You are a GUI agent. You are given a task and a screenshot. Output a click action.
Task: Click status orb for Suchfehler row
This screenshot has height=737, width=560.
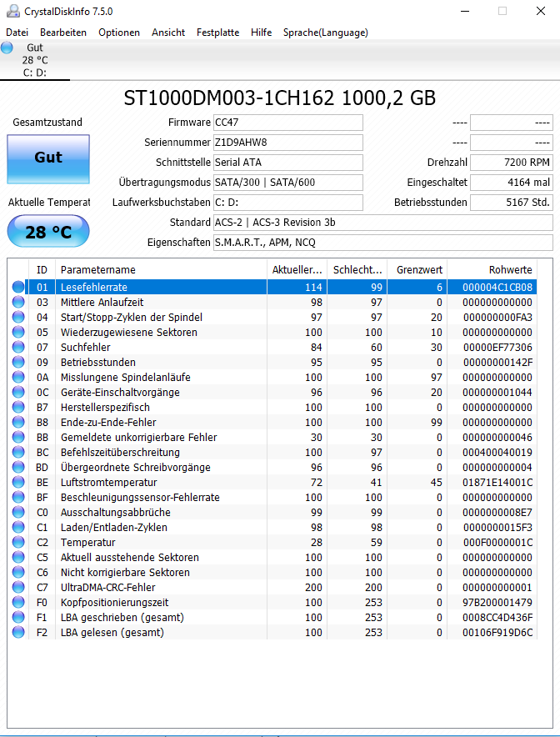click(18, 347)
